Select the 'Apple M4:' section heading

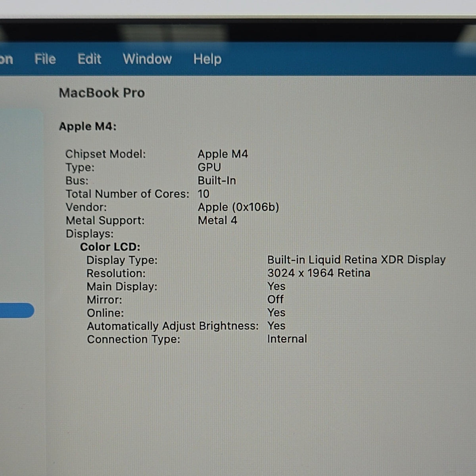[88, 127]
